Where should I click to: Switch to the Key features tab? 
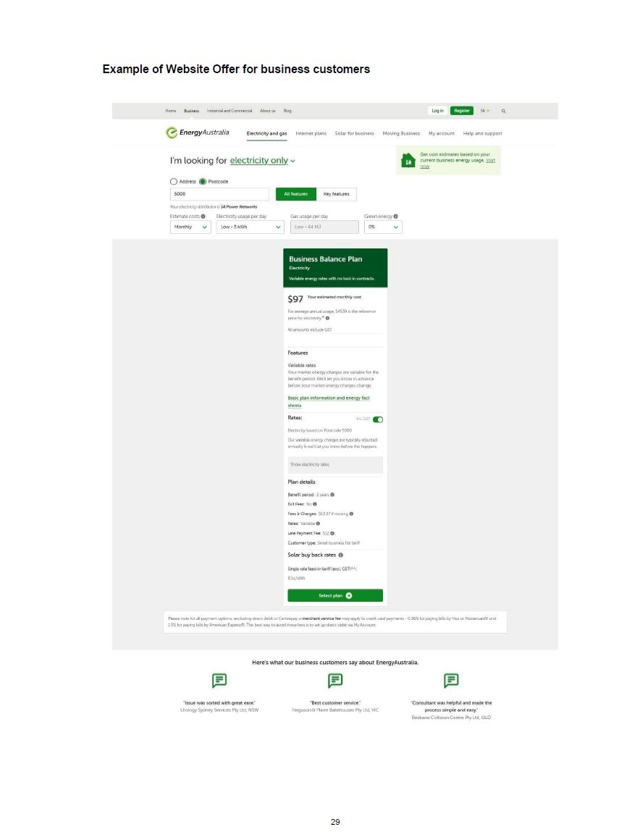337,194
